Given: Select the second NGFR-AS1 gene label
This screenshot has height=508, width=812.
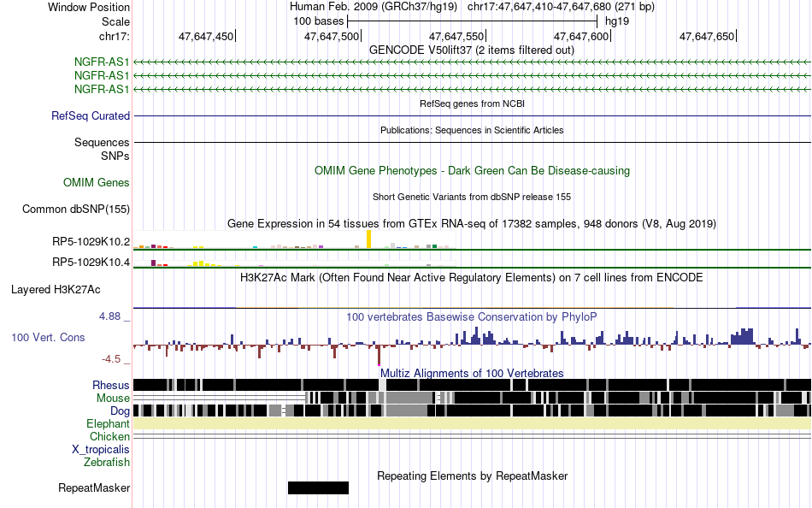Looking at the screenshot, I should [x=102, y=75].
